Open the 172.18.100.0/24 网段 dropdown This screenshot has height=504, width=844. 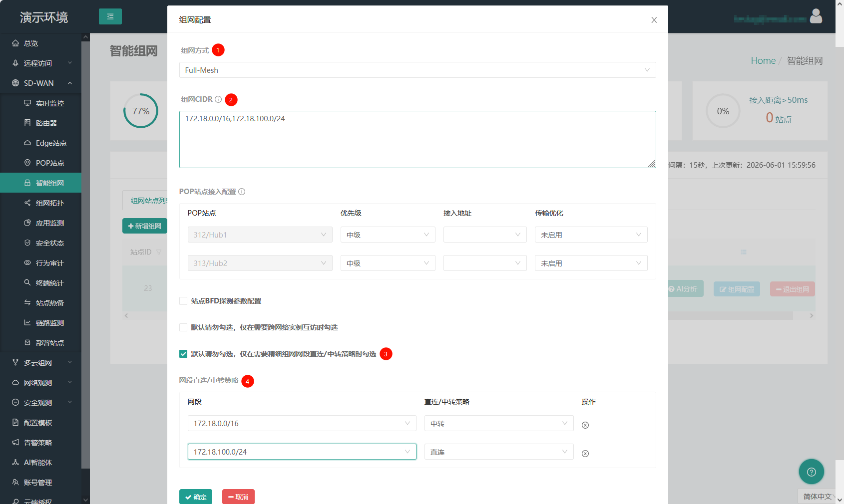(302, 452)
